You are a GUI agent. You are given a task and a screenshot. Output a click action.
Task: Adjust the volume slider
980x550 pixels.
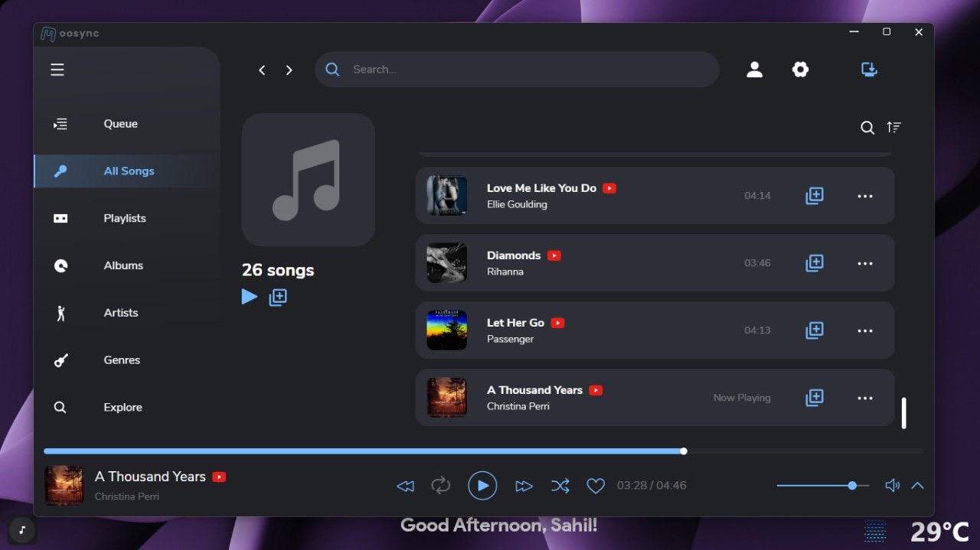click(823, 485)
